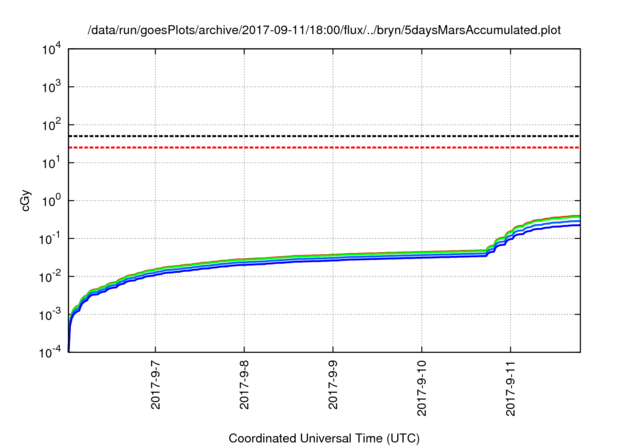Select the 10^3 y-axis label
Image resolution: width=640 pixels, height=448 pixels.
[51, 87]
